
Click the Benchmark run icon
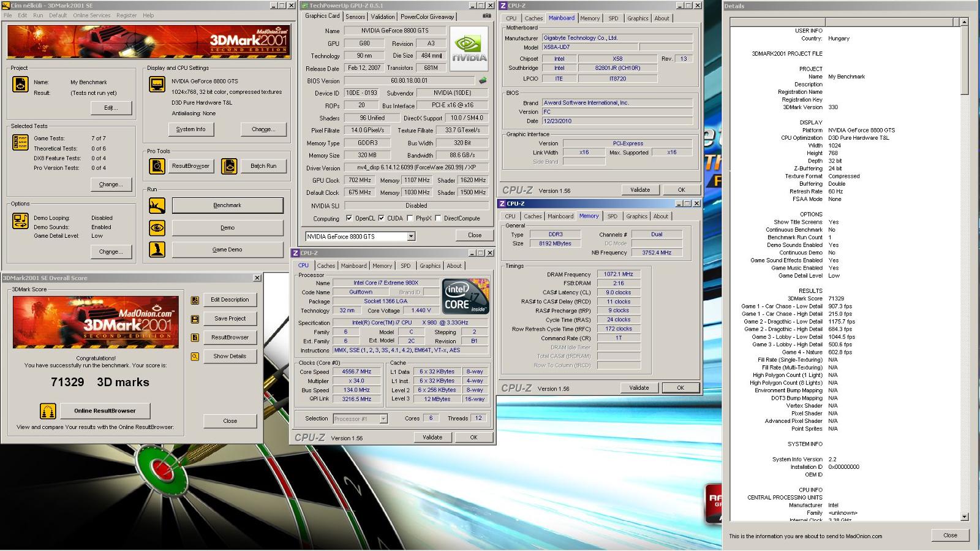tap(157, 205)
